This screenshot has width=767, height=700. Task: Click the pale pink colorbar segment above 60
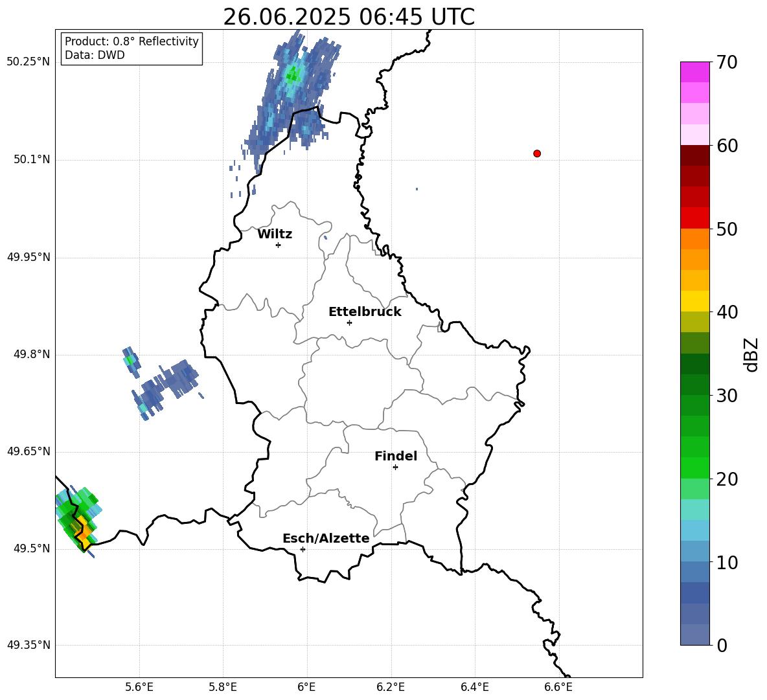[695, 135]
